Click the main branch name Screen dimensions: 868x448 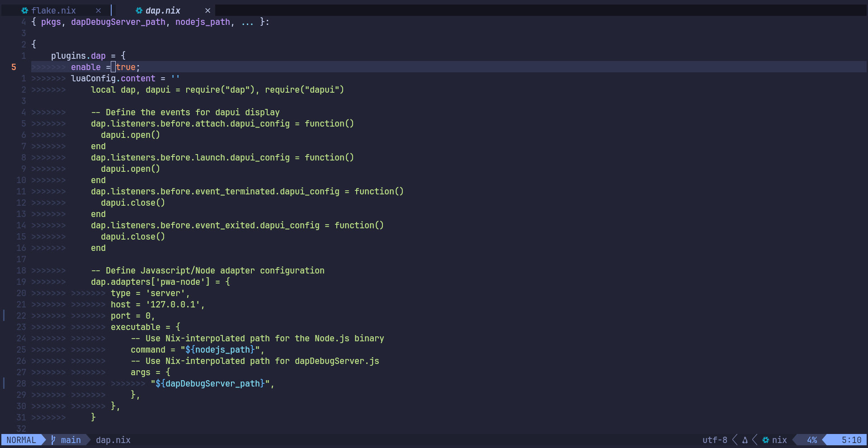(71, 440)
